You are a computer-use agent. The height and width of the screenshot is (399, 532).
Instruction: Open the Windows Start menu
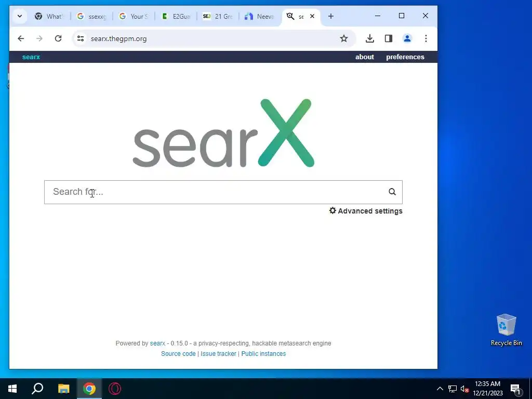(12, 389)
